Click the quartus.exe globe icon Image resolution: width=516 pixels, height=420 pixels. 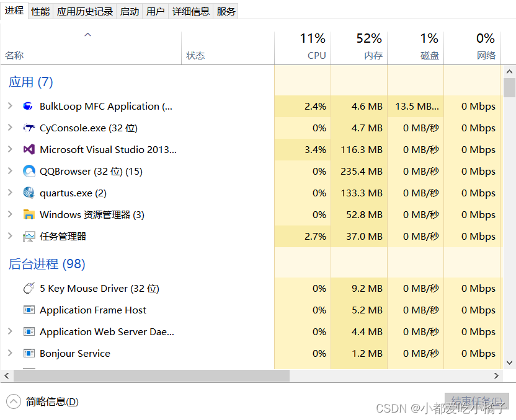pos(29,193)
